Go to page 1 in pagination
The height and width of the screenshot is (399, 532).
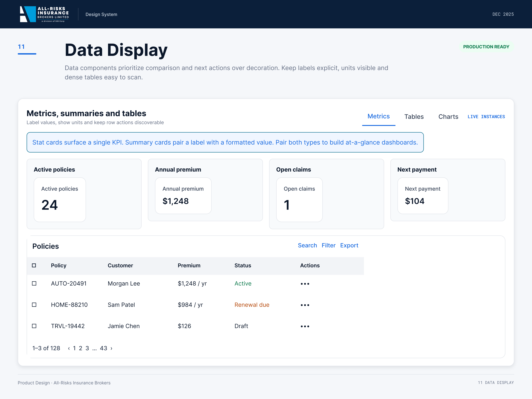pos(74,348)
